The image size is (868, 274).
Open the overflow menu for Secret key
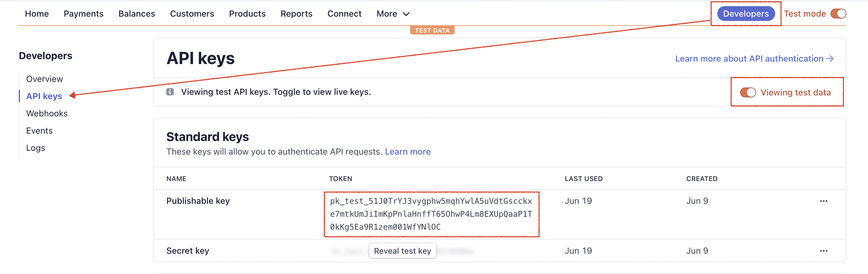tap(824, 250)
